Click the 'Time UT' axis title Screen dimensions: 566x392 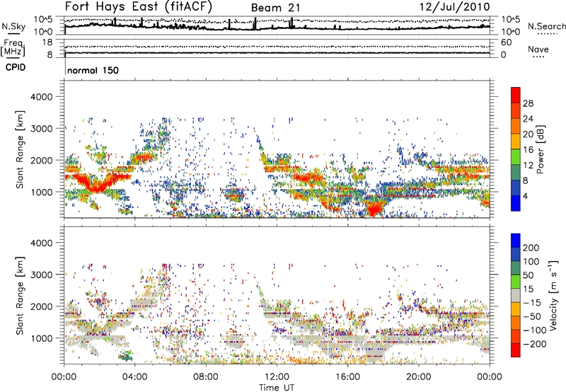point(277,388)
